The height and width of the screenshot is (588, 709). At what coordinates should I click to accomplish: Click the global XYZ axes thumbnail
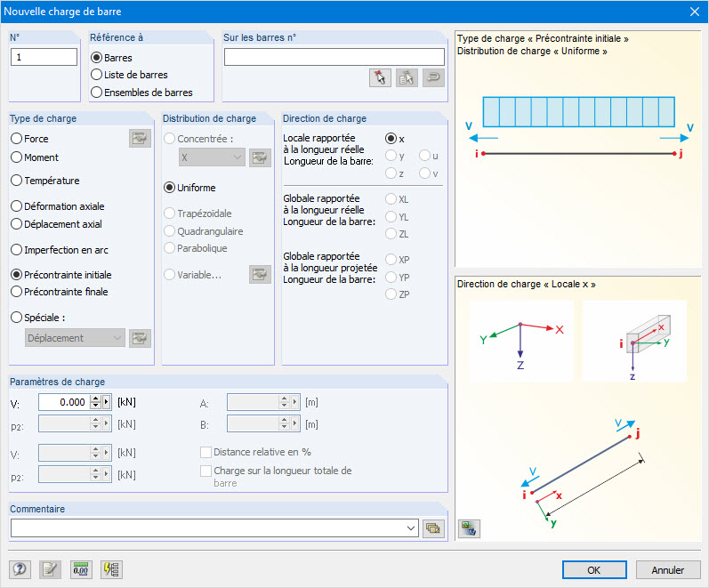pos(522,342)
